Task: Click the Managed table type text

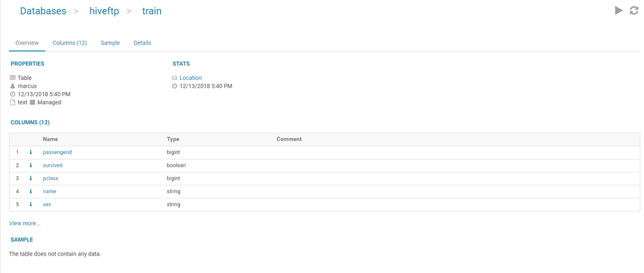Action: (49, 102)
